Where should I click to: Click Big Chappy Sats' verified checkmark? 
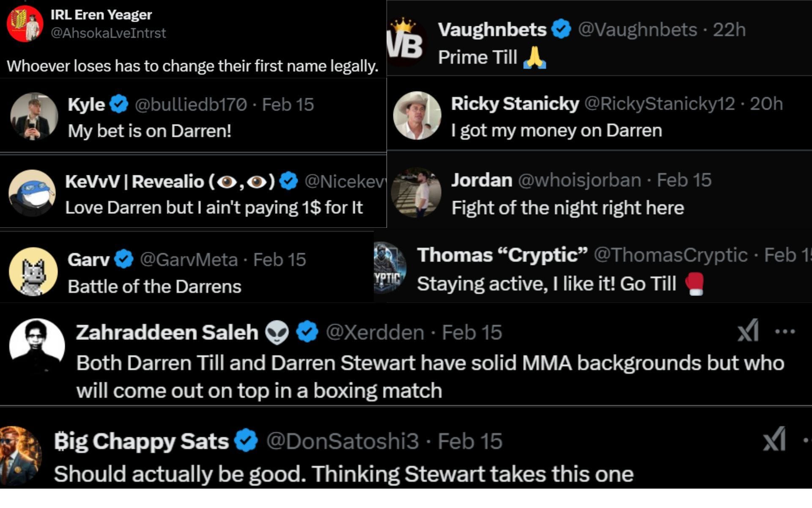click(246, 441)
